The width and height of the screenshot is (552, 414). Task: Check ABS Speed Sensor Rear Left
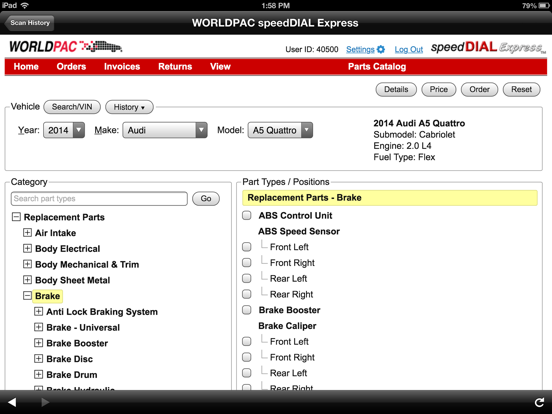pos(247,278)
